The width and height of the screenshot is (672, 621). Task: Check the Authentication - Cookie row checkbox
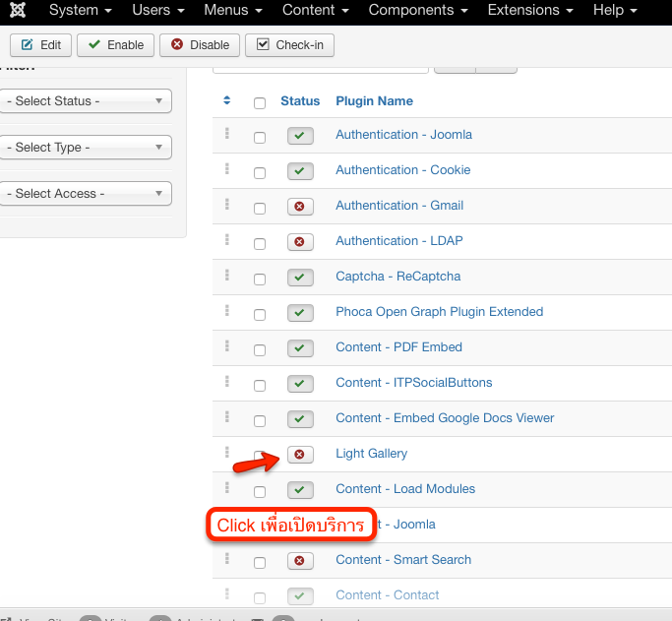[x=260, y=173]
